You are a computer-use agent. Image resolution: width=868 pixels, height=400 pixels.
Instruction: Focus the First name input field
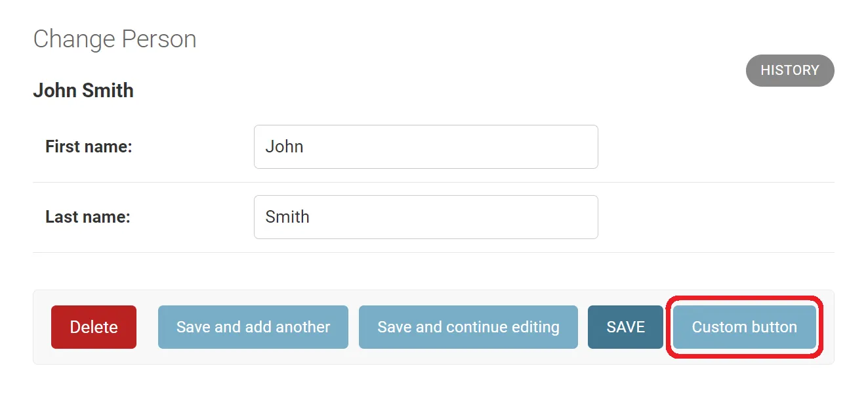(x=426, y=146)
